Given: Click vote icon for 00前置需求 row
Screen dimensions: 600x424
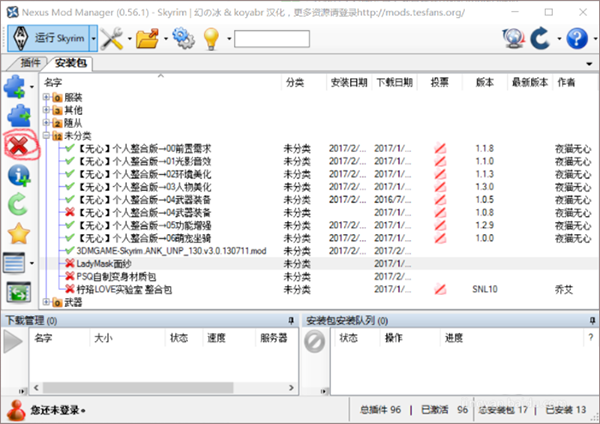Looking at the screenshot, I should 440,148.
